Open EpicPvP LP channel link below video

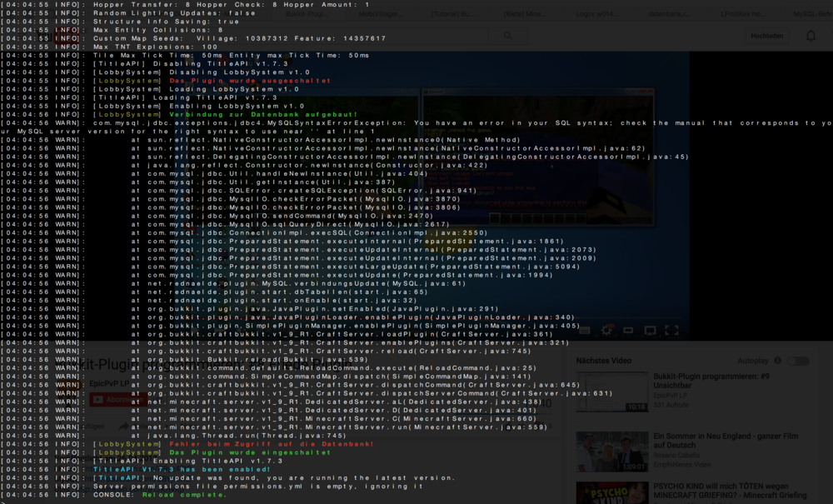pos(109,383)
